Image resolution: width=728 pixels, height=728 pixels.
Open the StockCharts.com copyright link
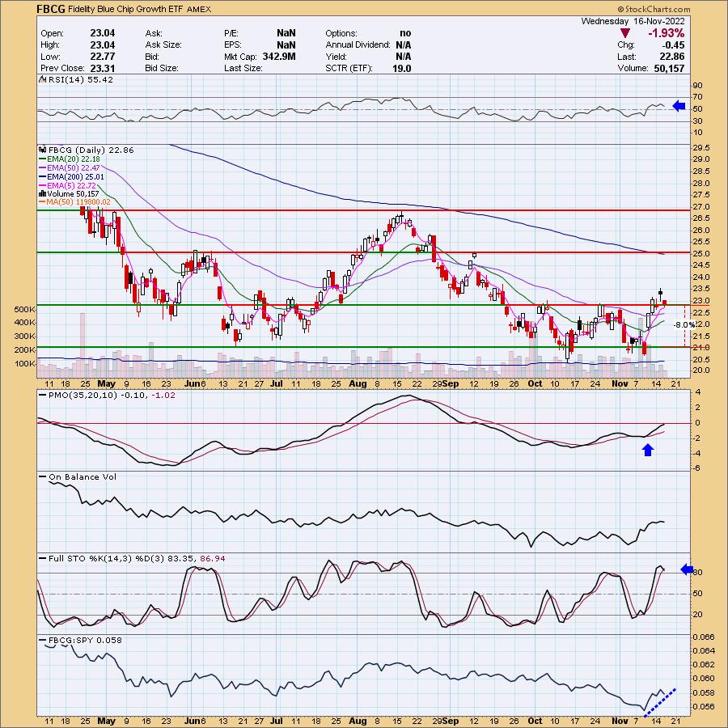654,9
